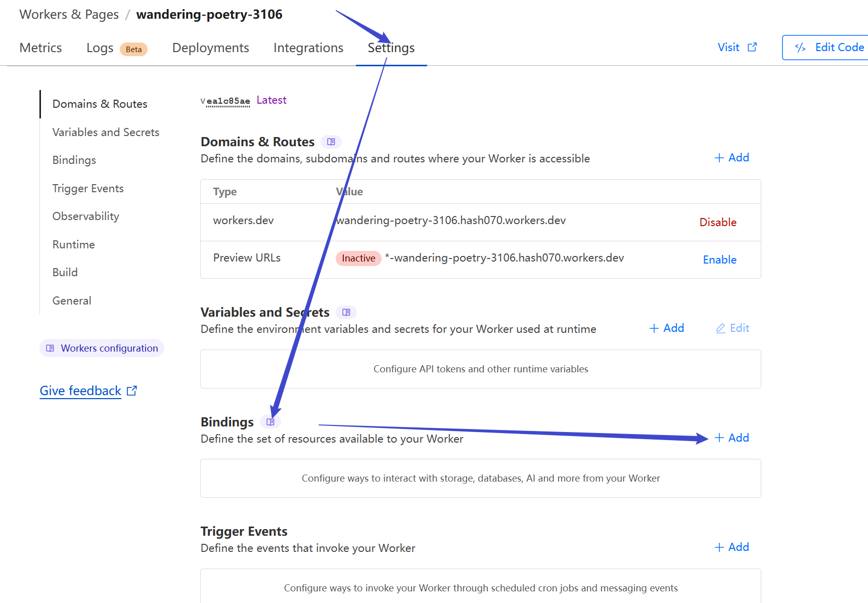Viewport: 868px width, 603px height.
Task: Select Trigger Events in the sidebar
Action: tap(88, 188)
